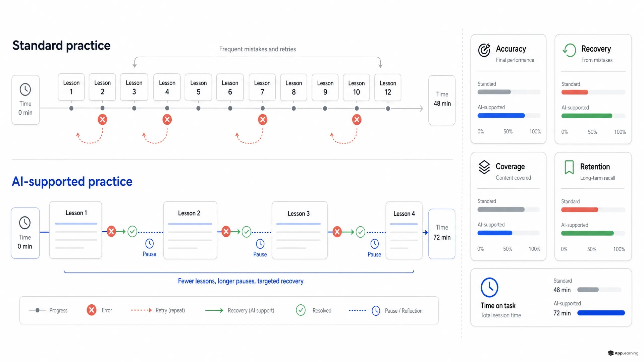Click the Progress dot icon in the legend

[x=38, y=310]
